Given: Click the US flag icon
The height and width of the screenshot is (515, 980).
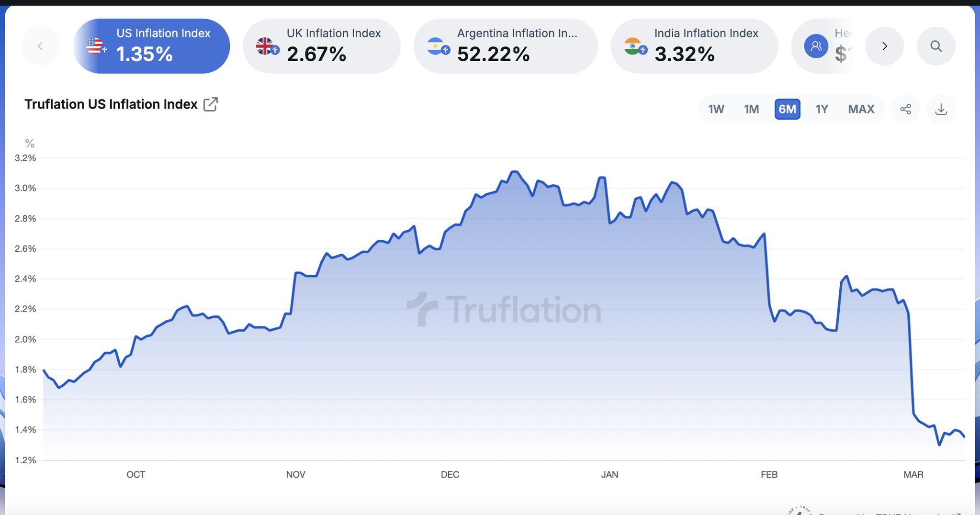Looking at the screenshot, I should pyautogui.click(x=95, y=46).
